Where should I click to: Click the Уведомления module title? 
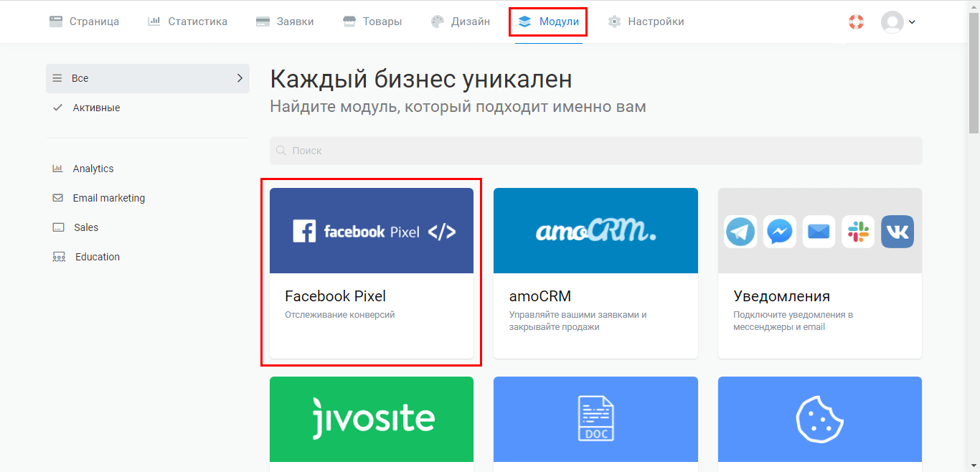click(x=782, y=296)
